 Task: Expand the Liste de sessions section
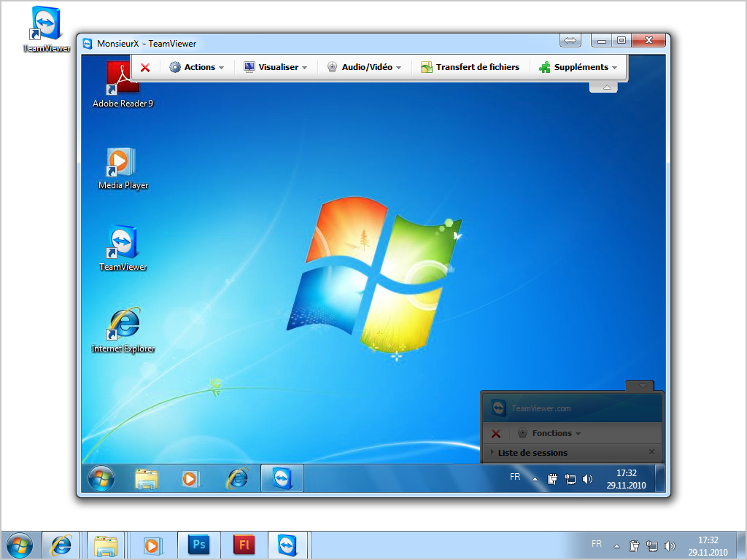(532, 453)
